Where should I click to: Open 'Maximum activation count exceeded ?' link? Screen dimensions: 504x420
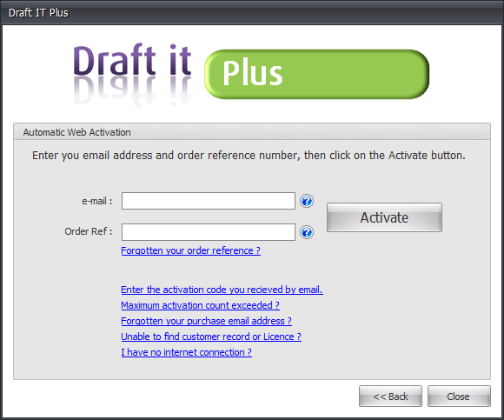point(200,305)
